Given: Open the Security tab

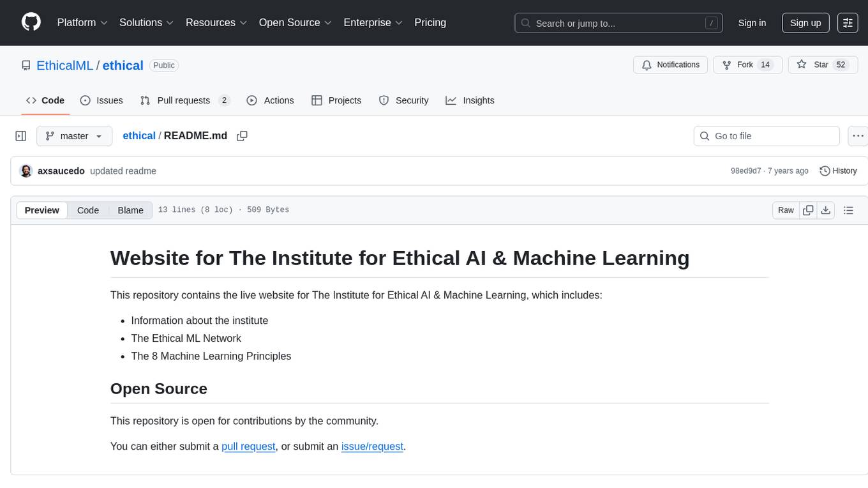Looking at the screenshot, I should click(403, 100).
